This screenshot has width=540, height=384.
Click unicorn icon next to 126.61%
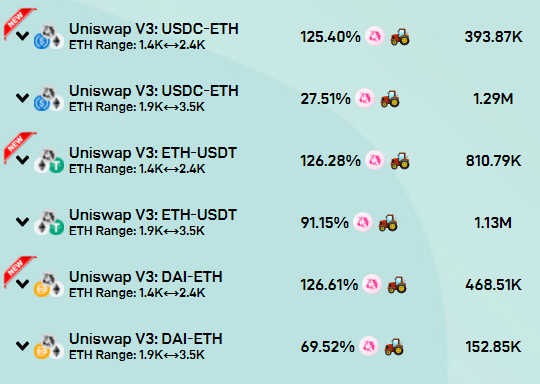click(372, 284)
